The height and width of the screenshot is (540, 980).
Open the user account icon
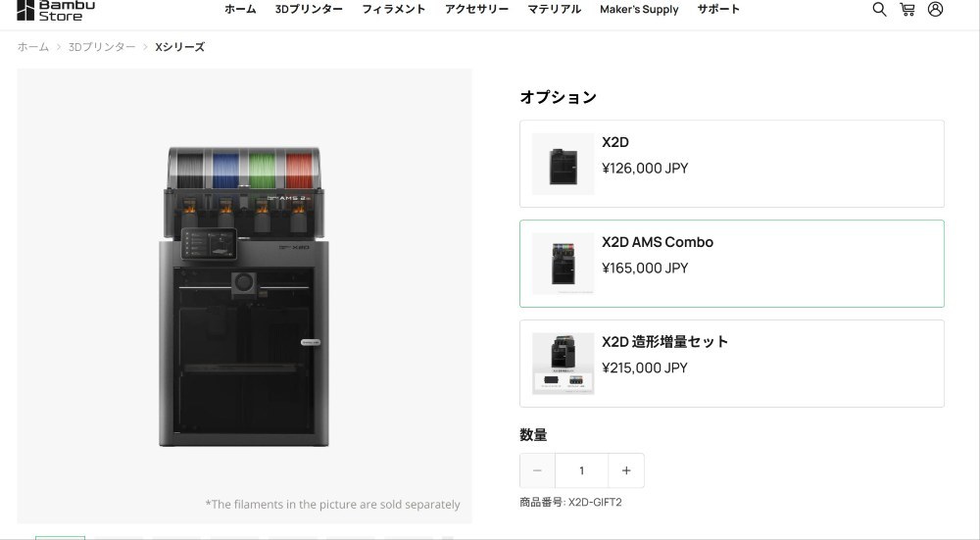[x=935, y=10]
